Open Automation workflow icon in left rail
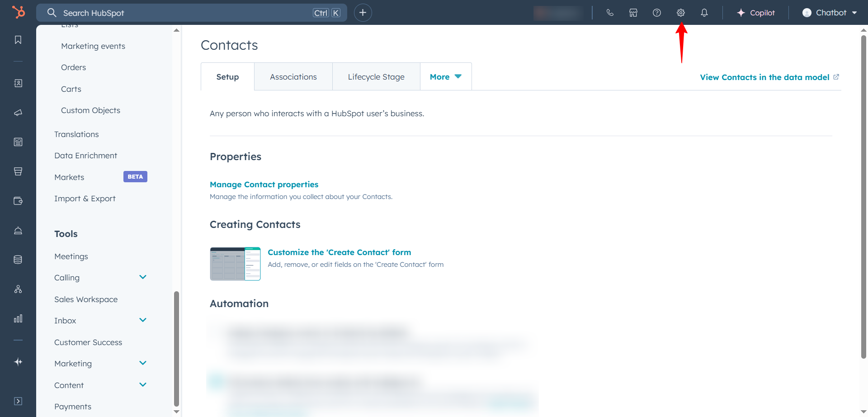Screen dimensions: 868x417 (x=18, y=289)
